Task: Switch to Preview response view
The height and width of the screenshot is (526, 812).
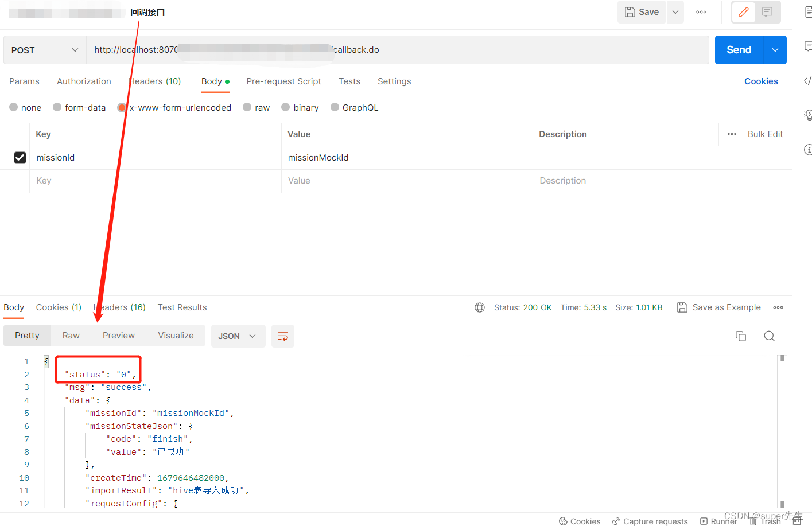Action: pos(119,336)
